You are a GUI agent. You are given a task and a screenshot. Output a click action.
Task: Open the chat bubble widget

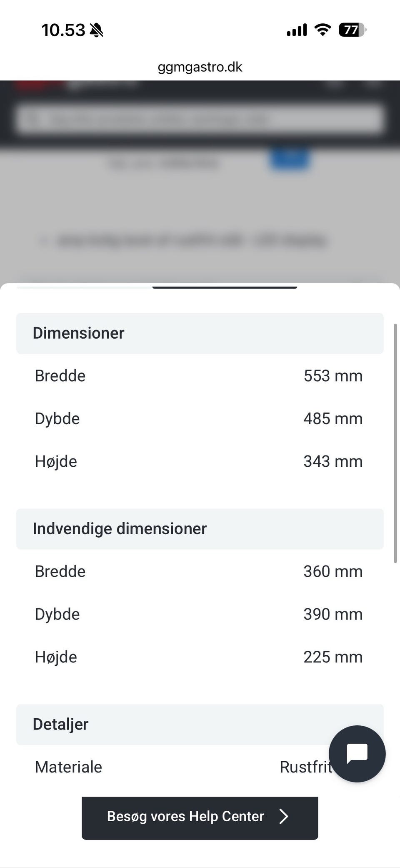click(x=357, y=754)
